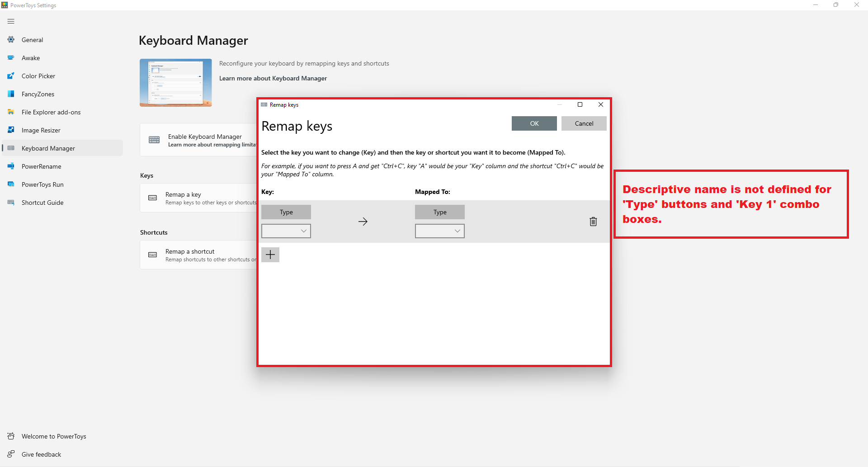Open the Mapped To combo box
Image resolution: width=868 pixels, height=467 pixels.
coord(439,231)
